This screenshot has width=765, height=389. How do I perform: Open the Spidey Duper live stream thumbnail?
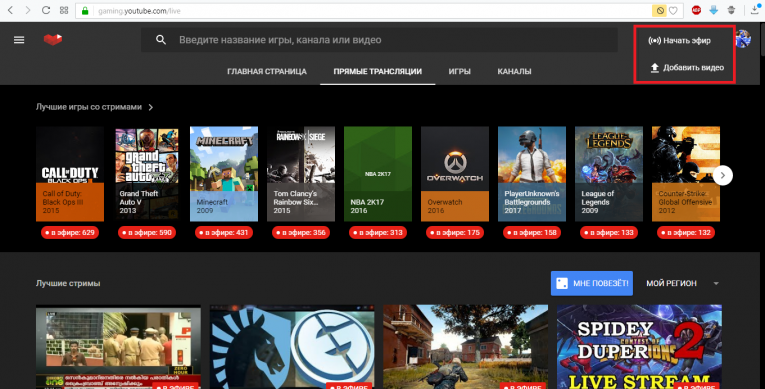tap(639, 347)
